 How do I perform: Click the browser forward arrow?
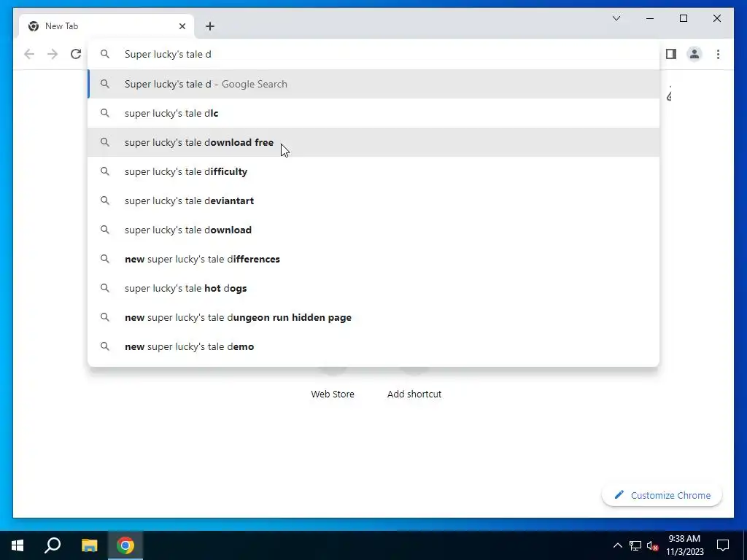pos(53,54)
